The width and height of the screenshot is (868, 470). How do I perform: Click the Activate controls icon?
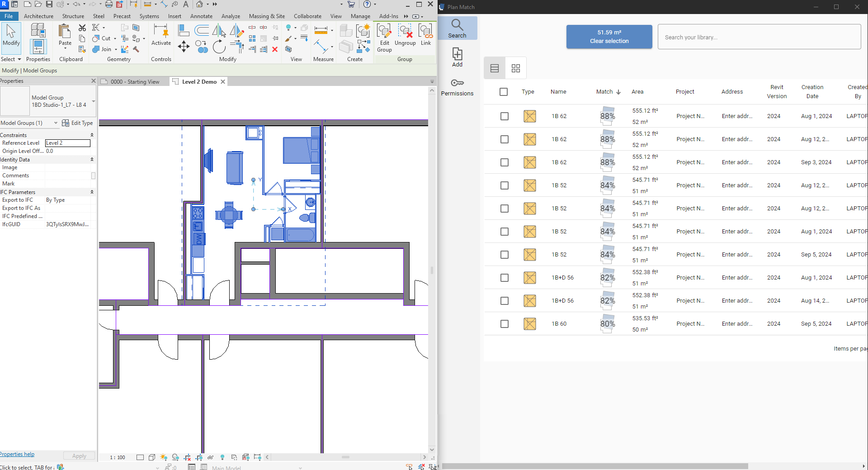pyautogui.click(x=161, y=32)
